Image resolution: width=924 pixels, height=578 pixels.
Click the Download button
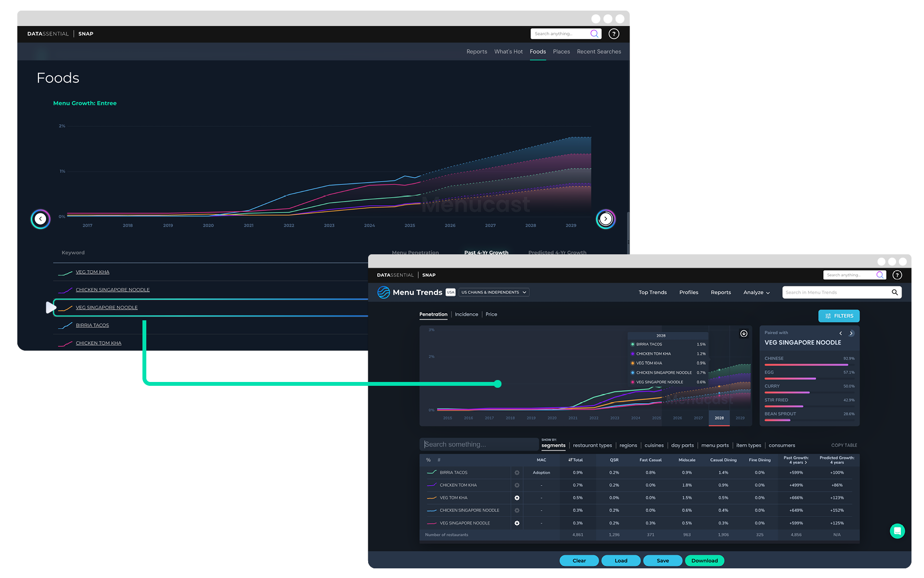click(x=704, y=561)
